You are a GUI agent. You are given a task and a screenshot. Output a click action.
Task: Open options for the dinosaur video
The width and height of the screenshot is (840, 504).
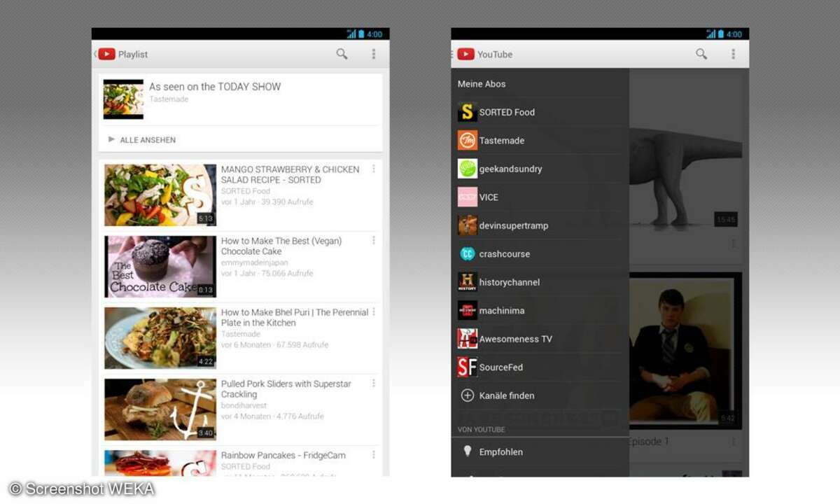[734, 244]
